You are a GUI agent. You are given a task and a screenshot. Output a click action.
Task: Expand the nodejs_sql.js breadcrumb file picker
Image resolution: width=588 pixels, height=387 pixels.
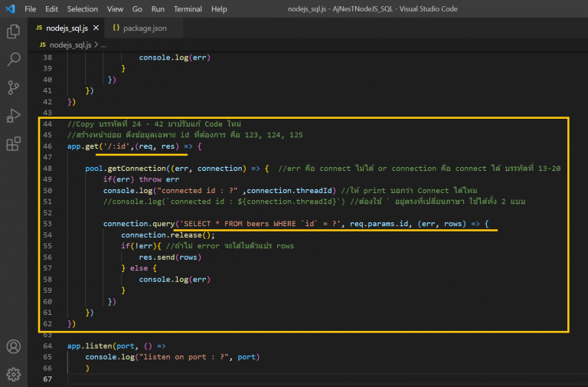70,45
